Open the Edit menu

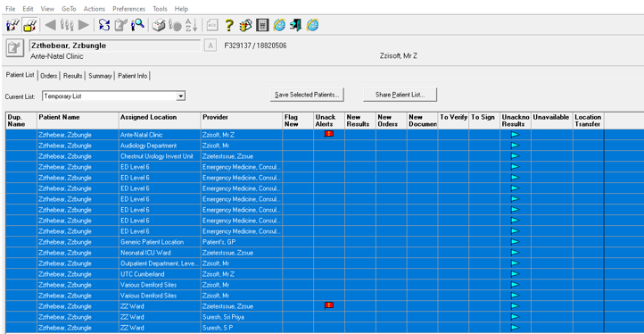tap(28, 9)
